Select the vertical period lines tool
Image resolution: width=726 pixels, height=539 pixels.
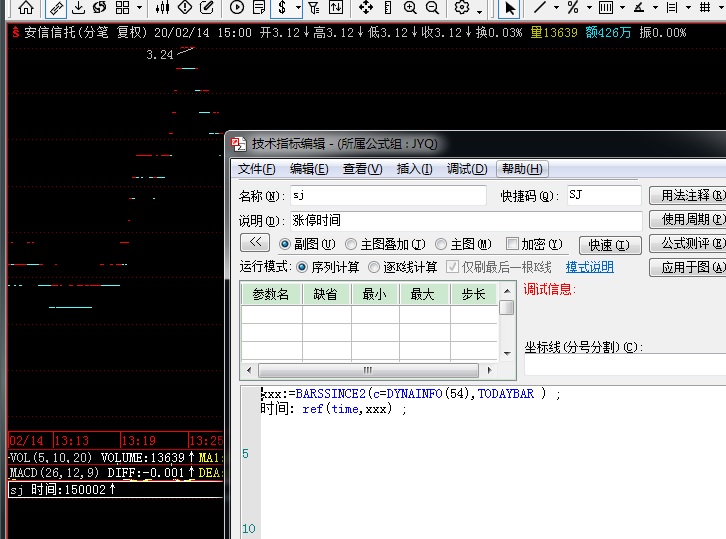tap(606, 7)
